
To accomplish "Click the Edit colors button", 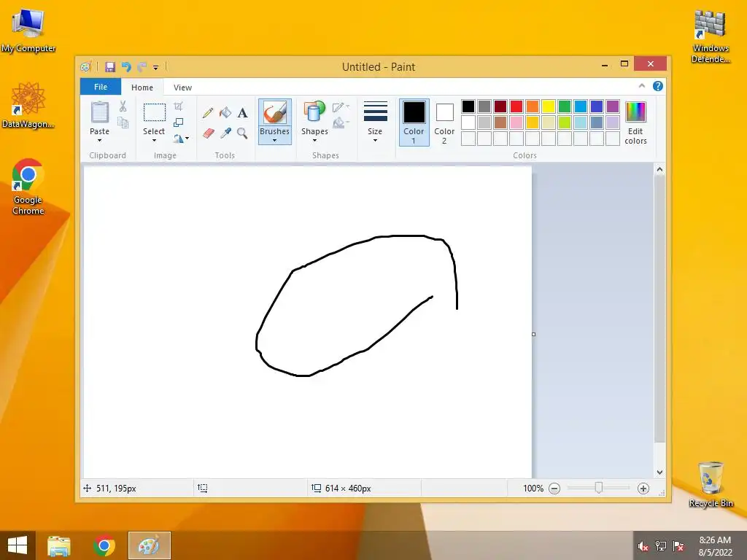I will tap(635, 122).
